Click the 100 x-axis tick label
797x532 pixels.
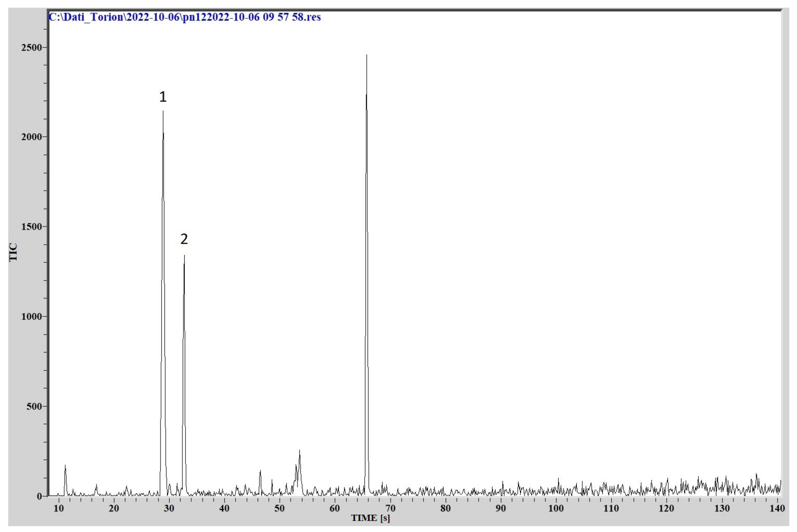click(x=556, y=508)
